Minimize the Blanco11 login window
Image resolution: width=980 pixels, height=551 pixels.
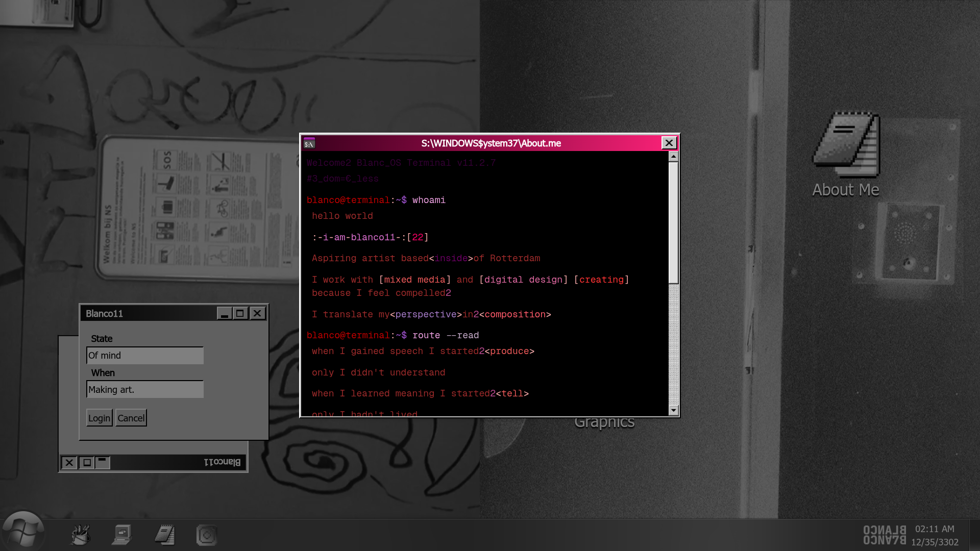224,313
